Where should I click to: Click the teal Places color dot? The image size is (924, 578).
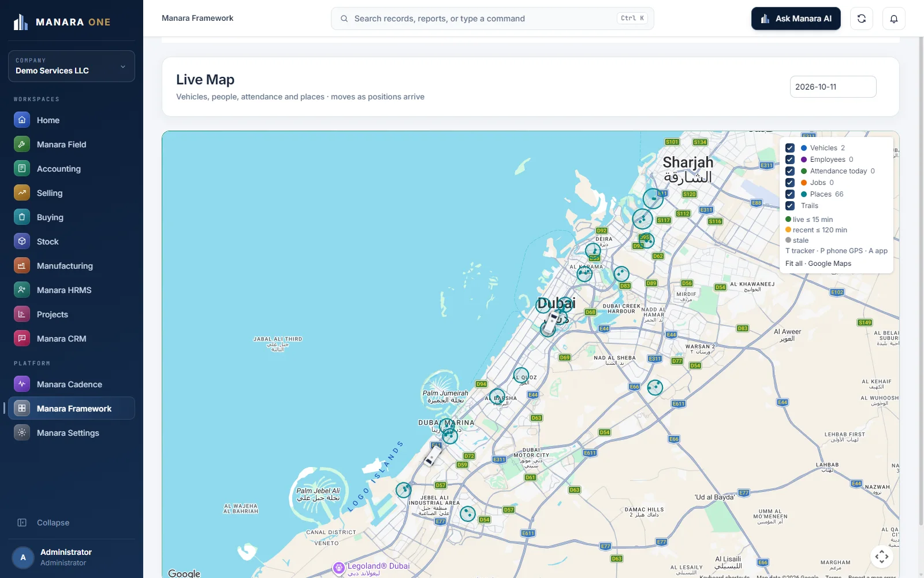pos(804,194)
